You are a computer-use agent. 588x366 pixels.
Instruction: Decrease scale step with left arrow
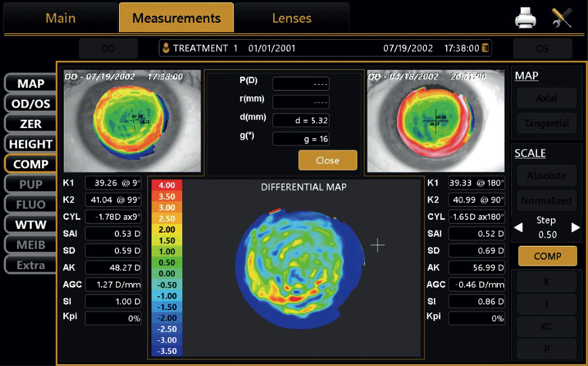coord(518,228)
